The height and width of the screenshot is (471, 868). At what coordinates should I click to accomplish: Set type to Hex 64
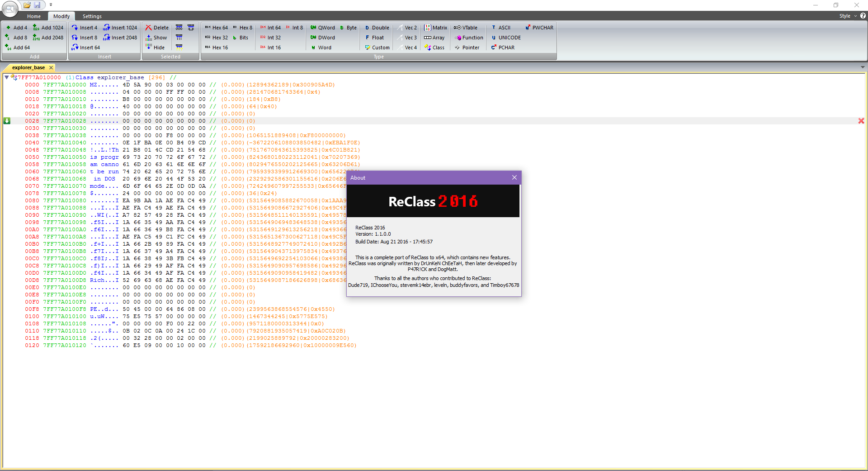point(216,28)
